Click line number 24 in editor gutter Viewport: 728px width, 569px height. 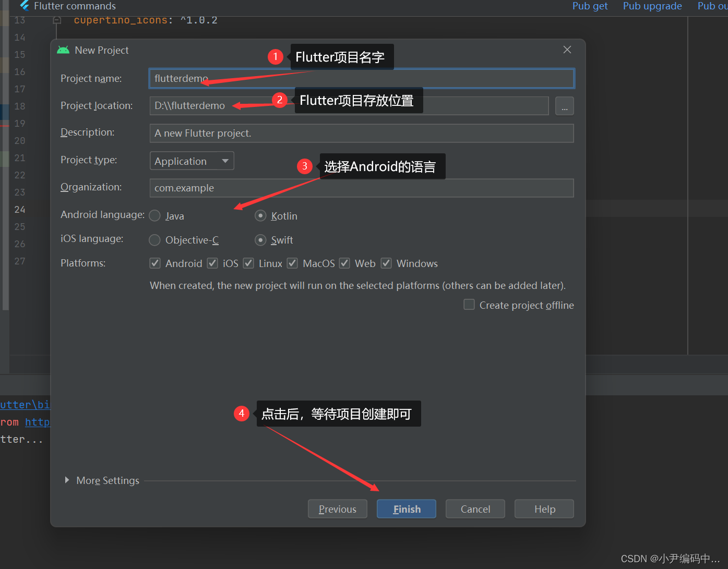(20, 209)
